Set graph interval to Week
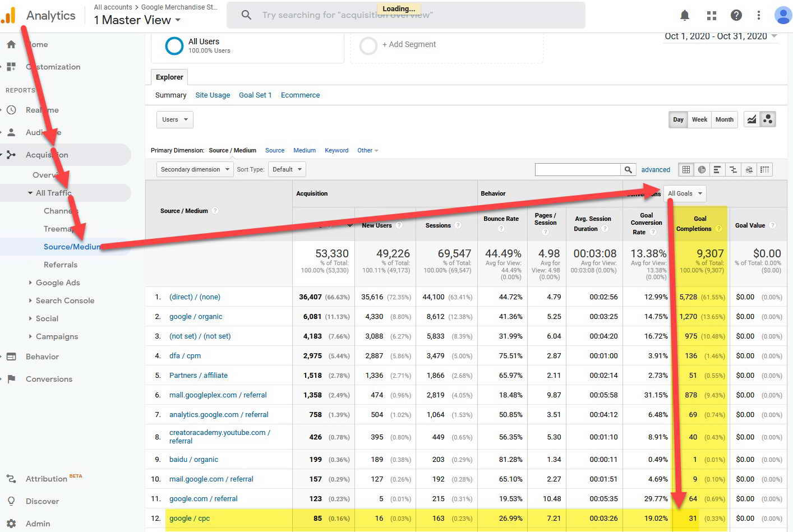Image resolution: width=793 pixels, height=532 pixels. coord(699,119)
